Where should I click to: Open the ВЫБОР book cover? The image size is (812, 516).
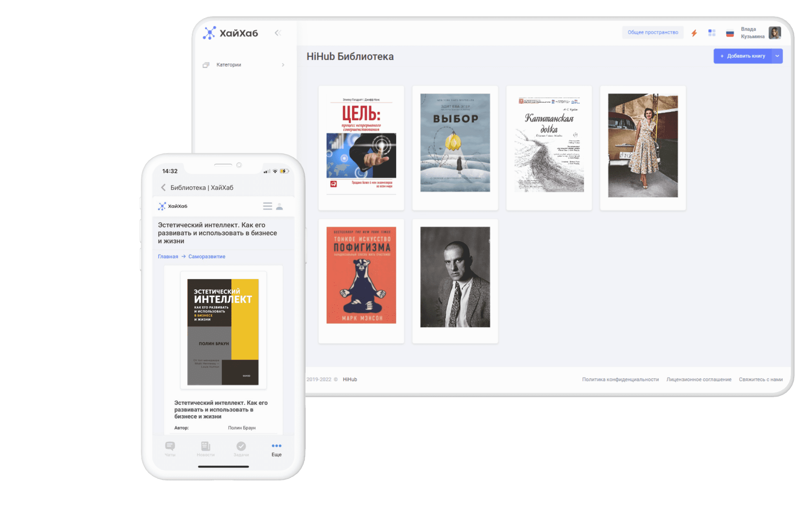click(455, 143)
